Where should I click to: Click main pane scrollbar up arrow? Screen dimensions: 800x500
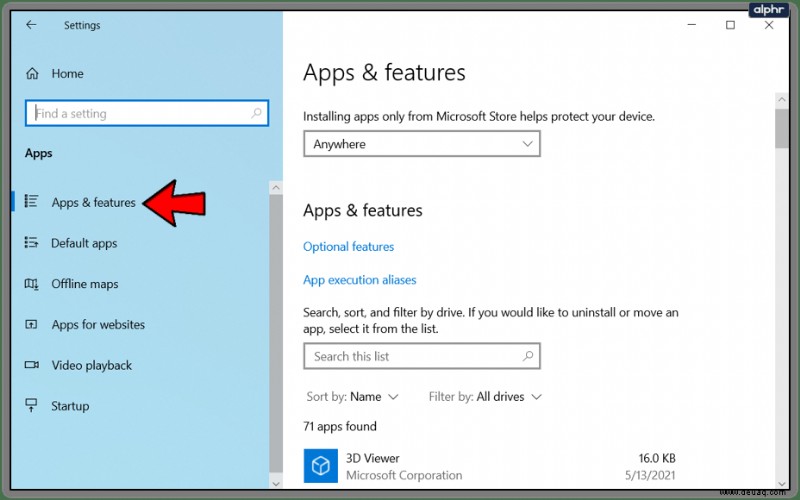[782, 100]
